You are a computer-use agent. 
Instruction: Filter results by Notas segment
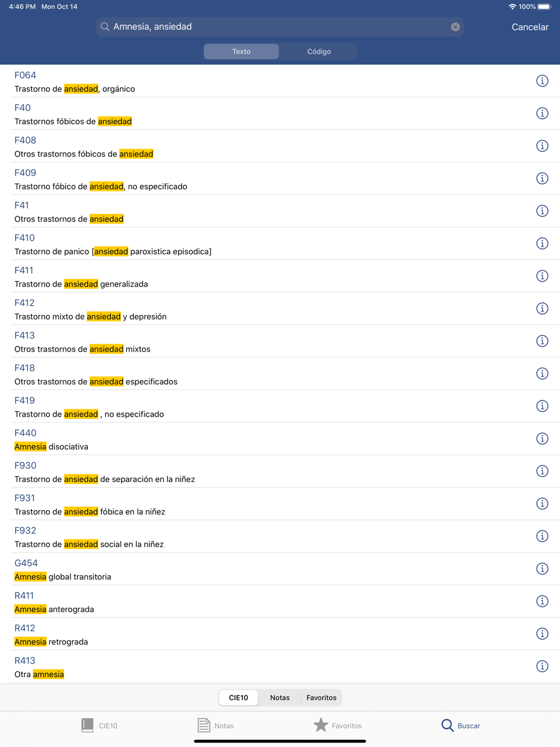coord(279,698)
